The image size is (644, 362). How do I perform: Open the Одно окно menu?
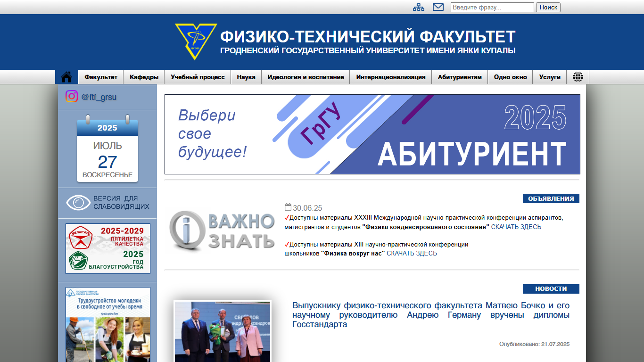(x=511, y=77)
